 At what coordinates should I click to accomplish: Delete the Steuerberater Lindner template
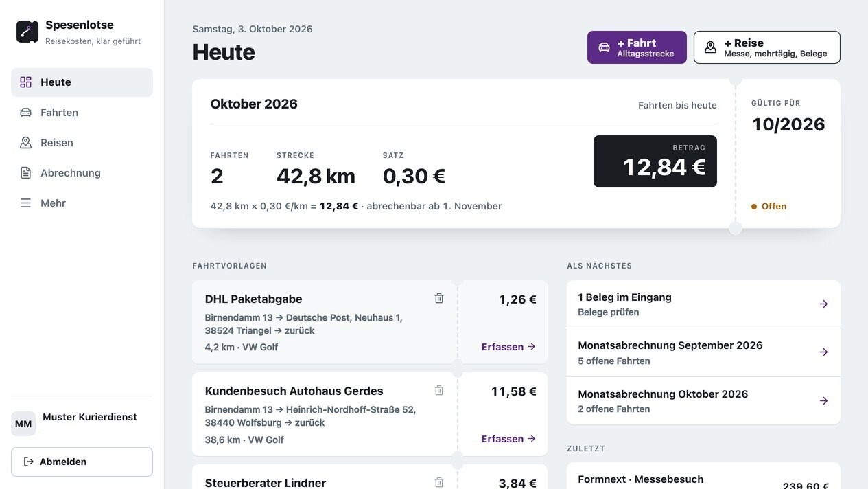click(439, 482)
